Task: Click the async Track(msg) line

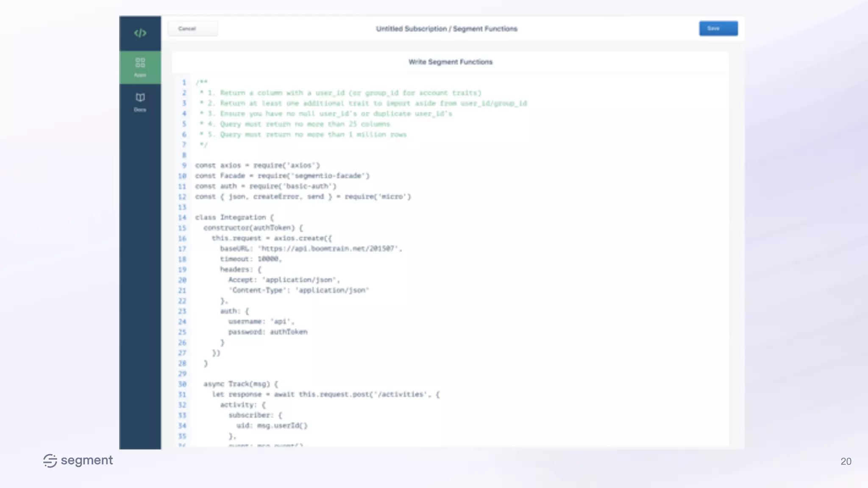Action: [240, 384]
